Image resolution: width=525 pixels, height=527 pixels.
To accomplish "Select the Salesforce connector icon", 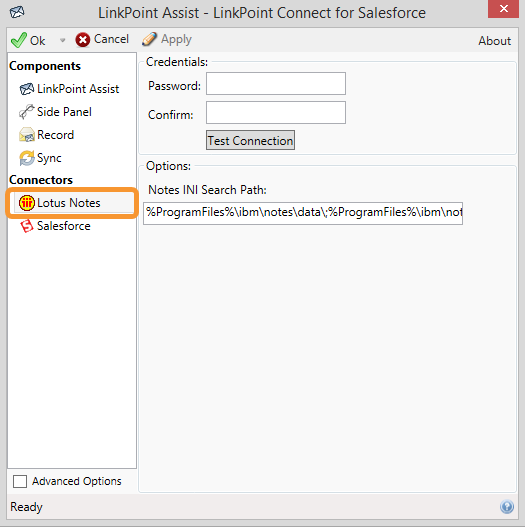I will pos(27,226).
